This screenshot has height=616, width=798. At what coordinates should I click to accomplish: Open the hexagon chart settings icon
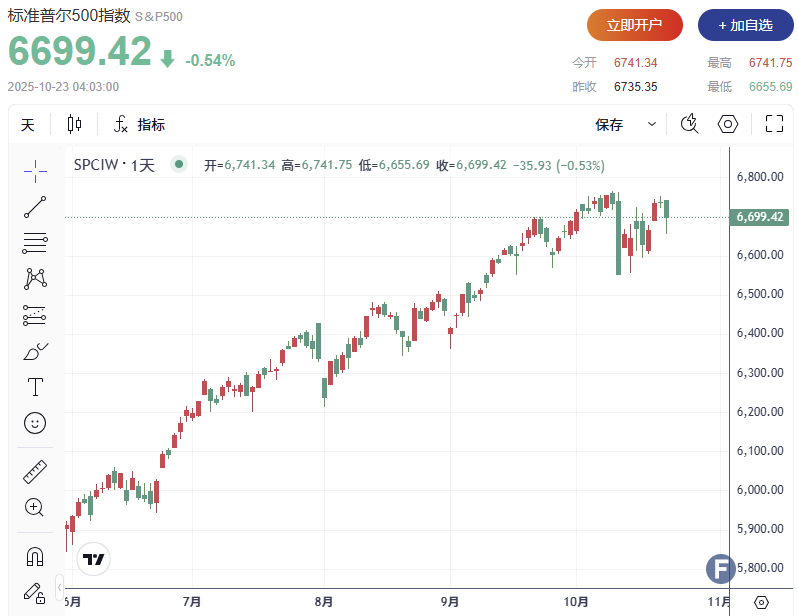pos(728,124)
